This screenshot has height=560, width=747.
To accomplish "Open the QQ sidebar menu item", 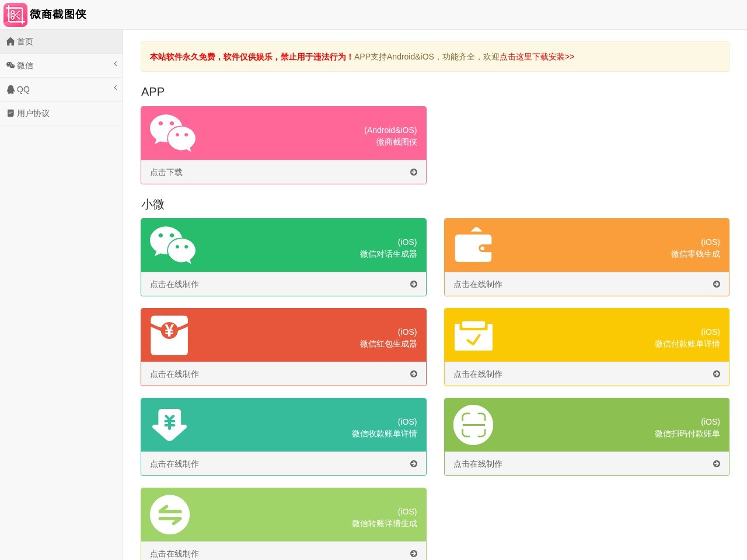I will pyautogui.click(x=61, y=89).
